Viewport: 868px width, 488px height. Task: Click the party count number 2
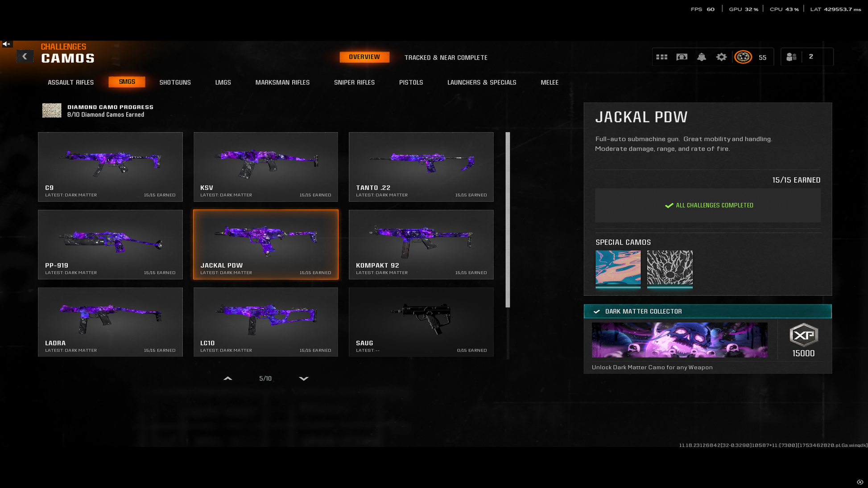[811, 57]
